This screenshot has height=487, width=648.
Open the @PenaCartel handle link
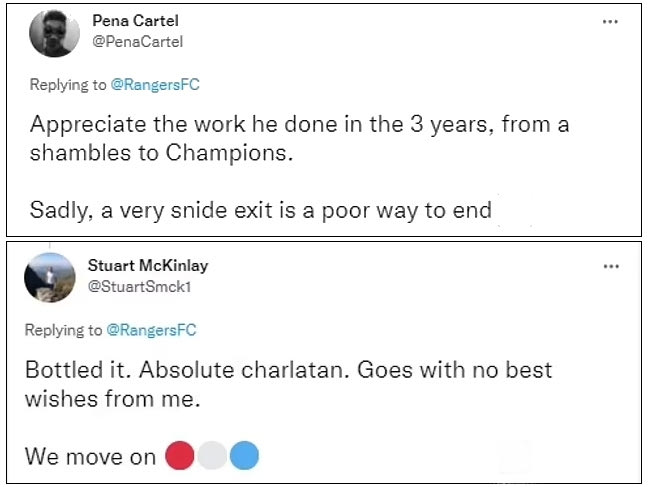click(136, 41)
